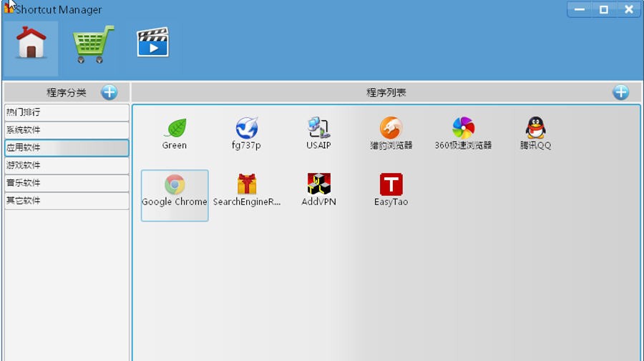Close the Shortcut Manager window
Image resolution: width=644 pixels, height=361 pixels.
pos(628,9)
